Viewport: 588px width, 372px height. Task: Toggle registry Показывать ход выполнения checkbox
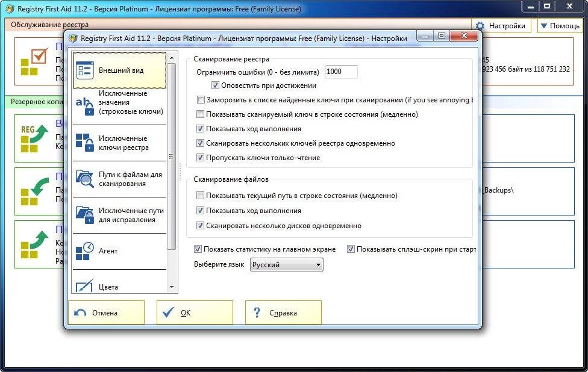tap(200, 128)
